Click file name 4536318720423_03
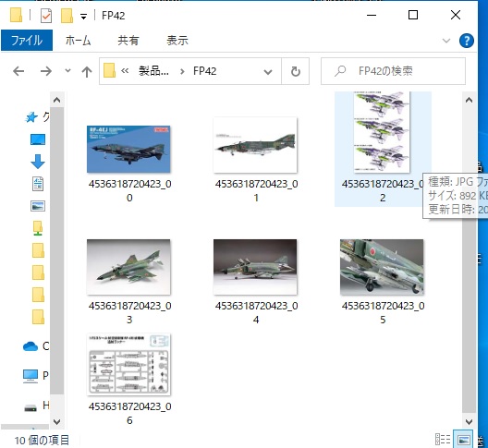This screenshot has width=488, height=448. (129, 312)
